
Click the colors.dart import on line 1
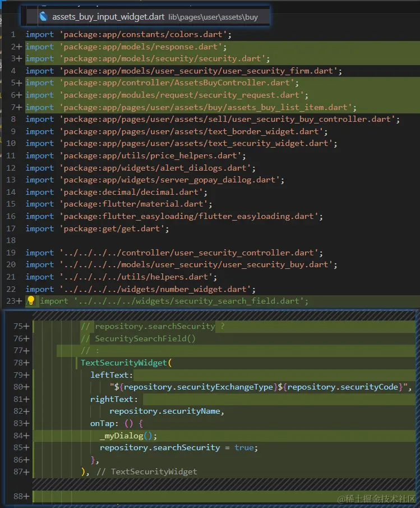128,34
